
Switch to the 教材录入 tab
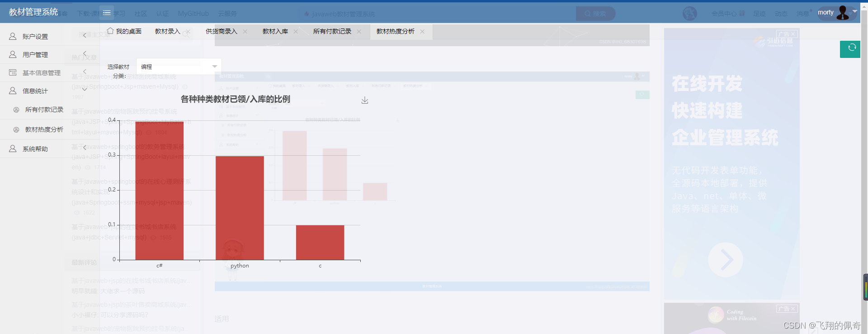(168, 31)
